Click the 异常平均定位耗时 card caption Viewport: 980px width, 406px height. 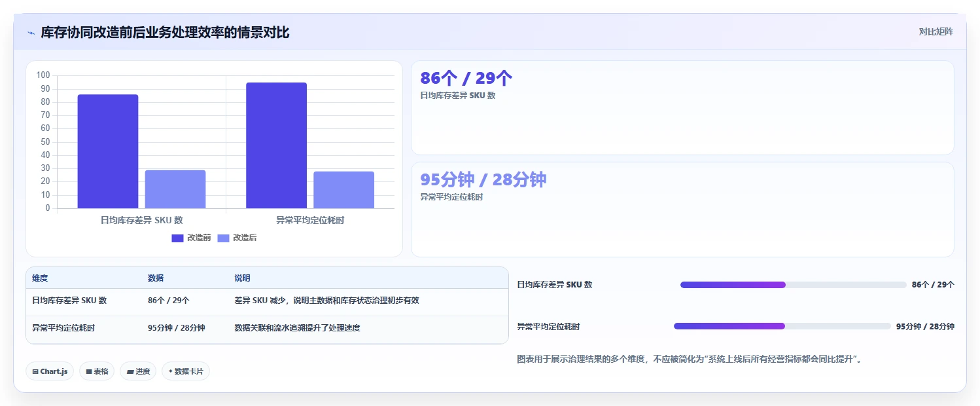point(451,196)
